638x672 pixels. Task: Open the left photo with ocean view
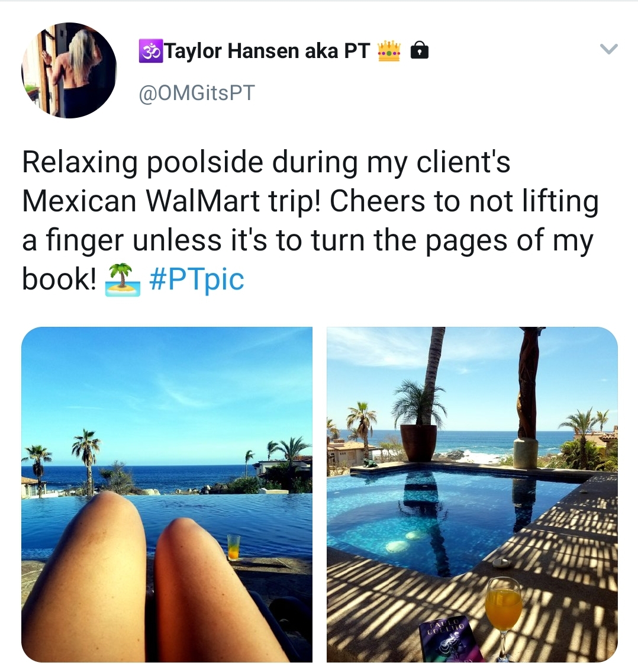pyautogui.click(x=167, y=414)
